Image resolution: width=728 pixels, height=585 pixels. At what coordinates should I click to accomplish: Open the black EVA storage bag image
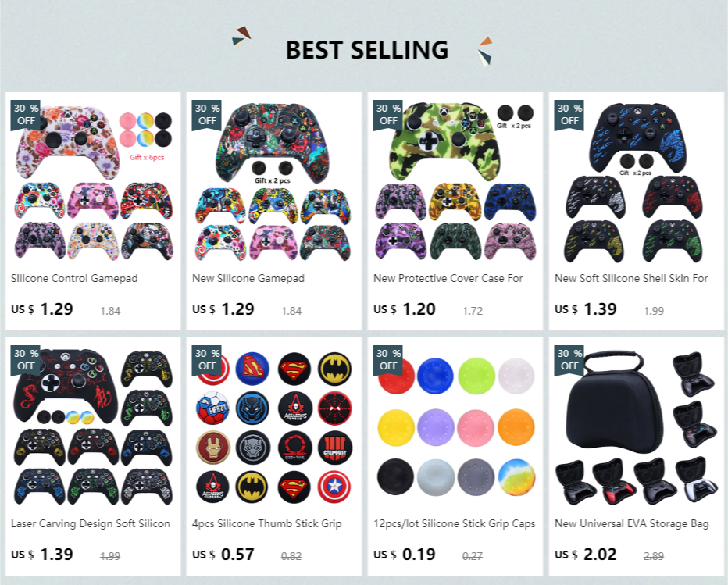tap(636, 426)
